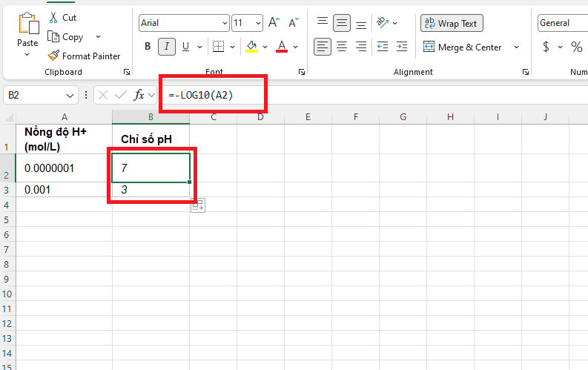Toggle italic formatting
588x370 pixels.
click(167, 47)
